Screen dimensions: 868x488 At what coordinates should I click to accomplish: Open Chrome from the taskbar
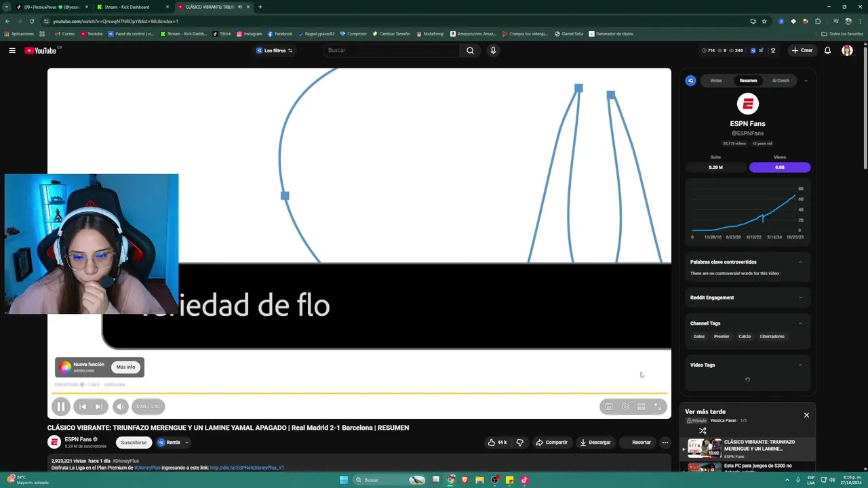coord(450,480)
